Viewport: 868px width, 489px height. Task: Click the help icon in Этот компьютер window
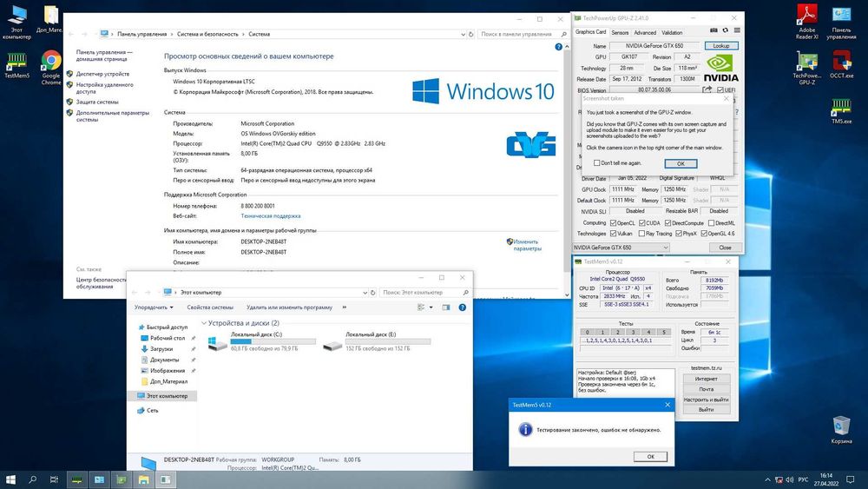(x=463, y=307)
